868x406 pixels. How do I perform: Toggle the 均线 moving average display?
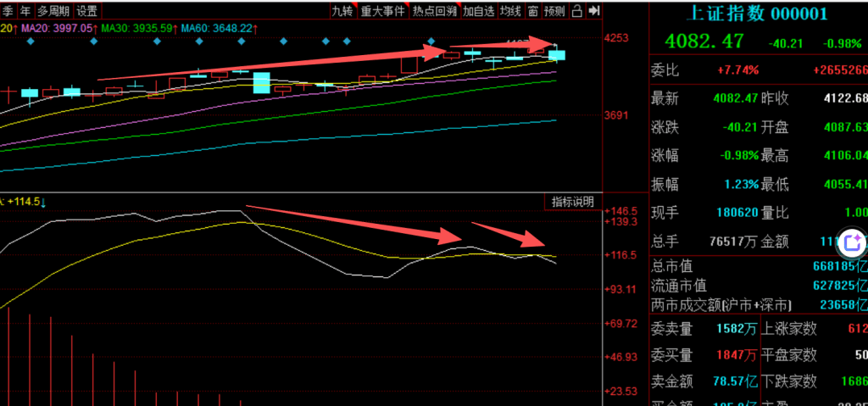(509, 11)
